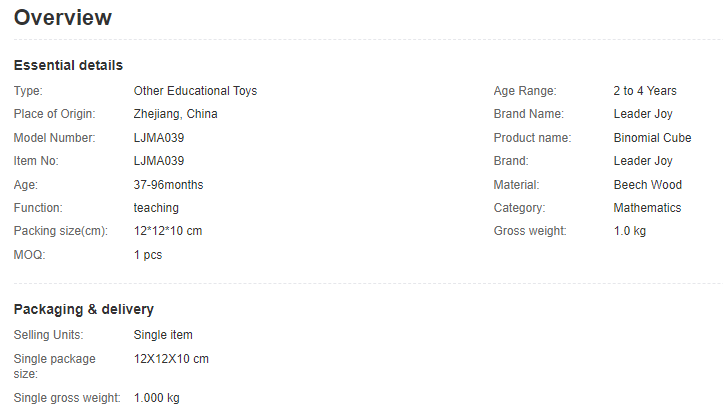This screenshot has width=723, height=413.
Task: Click the 1.000 kg single gross weight
Action: coord(157,398)
